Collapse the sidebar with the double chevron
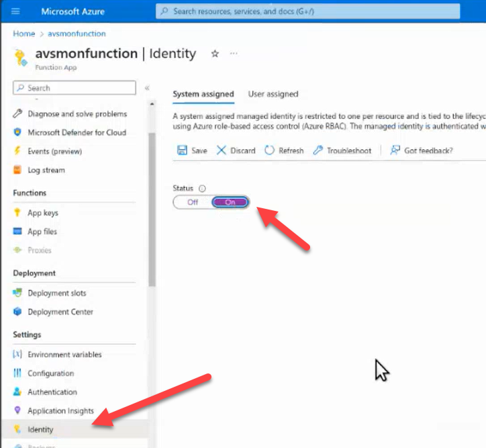The height and width of the screenshot is (448, 486). pos(147,88)
